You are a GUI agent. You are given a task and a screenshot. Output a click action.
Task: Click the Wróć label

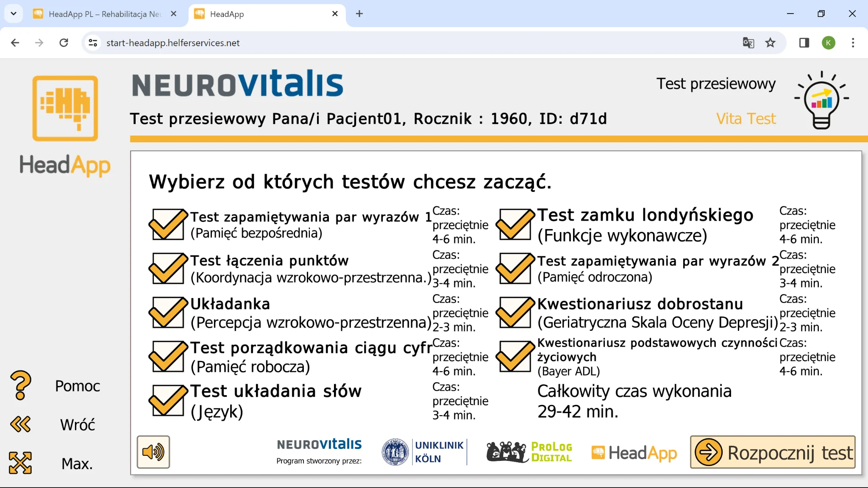(78, 424)
